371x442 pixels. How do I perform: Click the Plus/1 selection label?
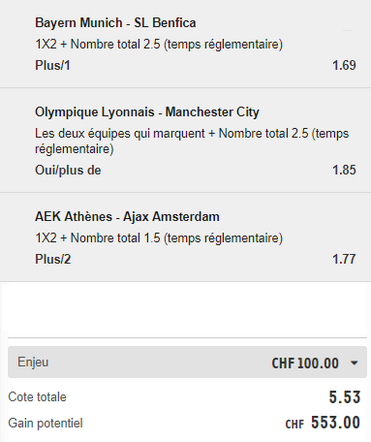click(53, 65)
